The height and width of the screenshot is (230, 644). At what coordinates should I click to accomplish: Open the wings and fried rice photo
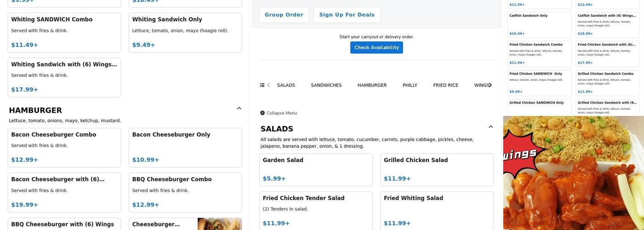coord(573,173)
